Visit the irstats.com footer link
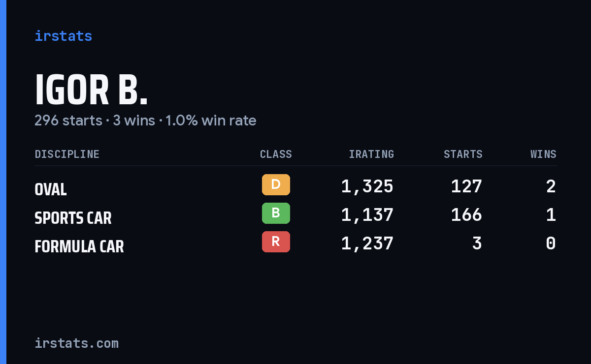 (76, 343)
